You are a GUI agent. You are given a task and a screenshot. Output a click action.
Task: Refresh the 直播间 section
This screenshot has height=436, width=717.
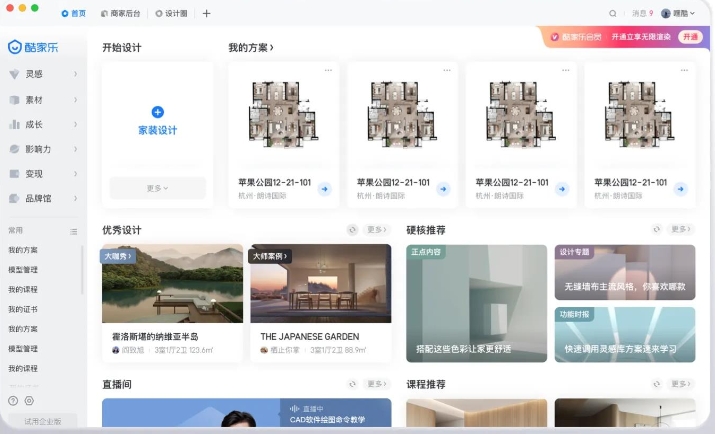tap(352, 384)
